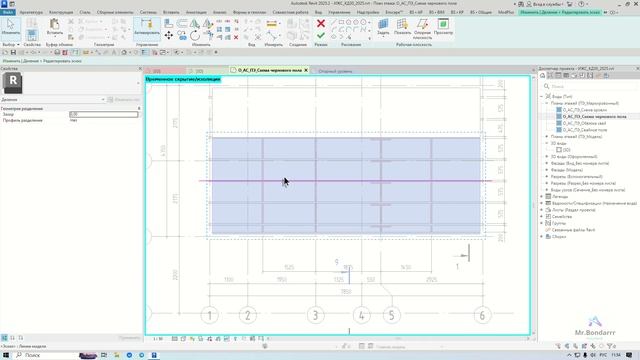Finish edit mode with the green checkmark
This screenshot has height=360, width=640.
click(x=321, y=36)
